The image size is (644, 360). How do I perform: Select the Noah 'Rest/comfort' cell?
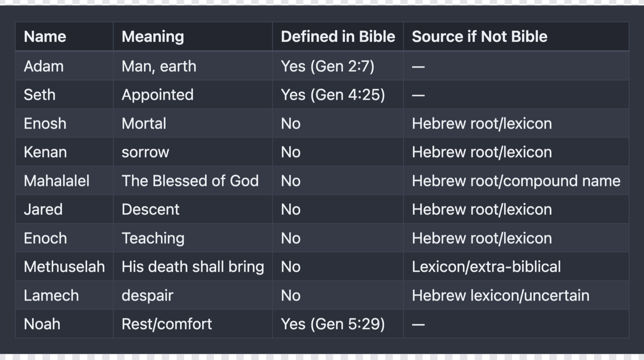tap(167, 324)
